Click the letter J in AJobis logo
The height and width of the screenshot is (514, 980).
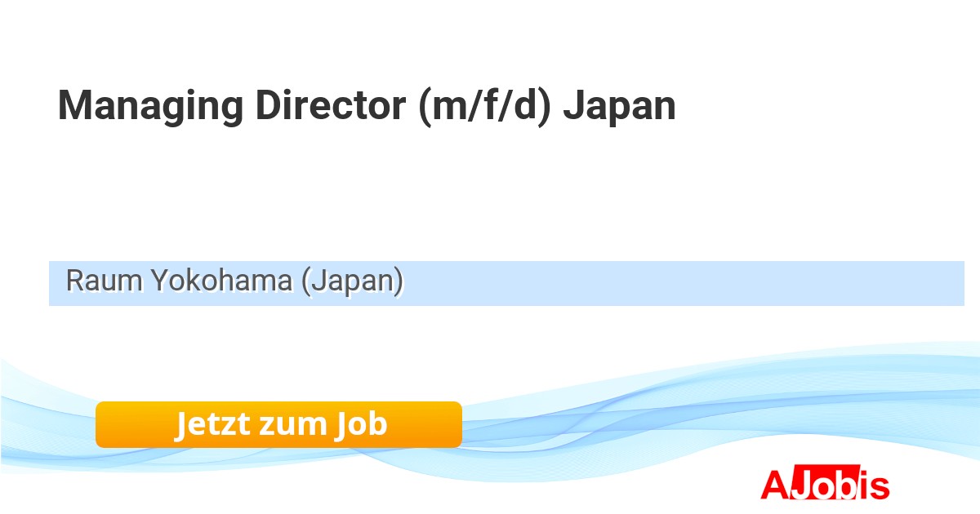click(x=800, y=485)
